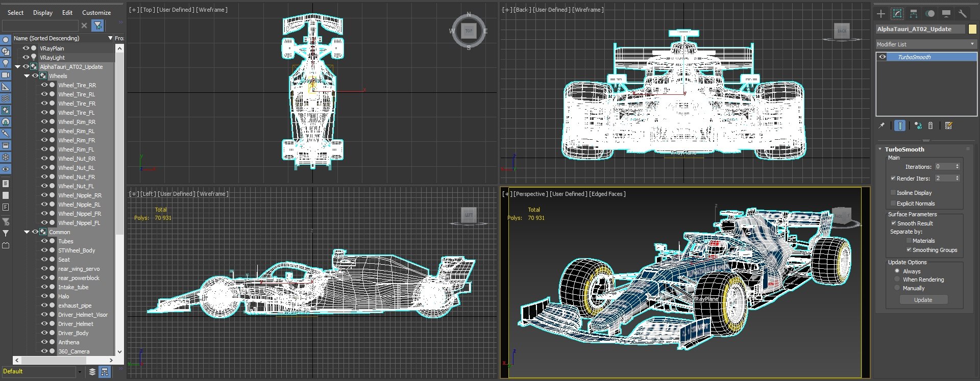Uncheck the Render Iters checkbox
The height and width of the screenshot is (381, 980).
click(893, 178)
